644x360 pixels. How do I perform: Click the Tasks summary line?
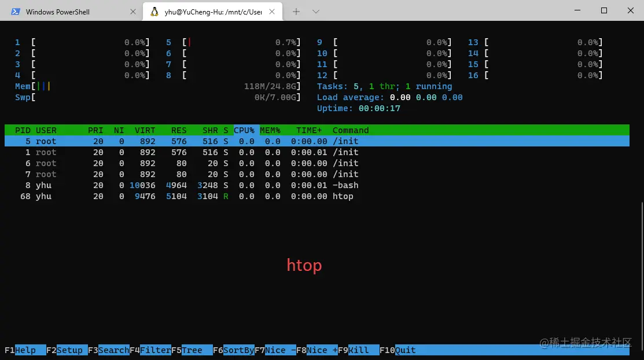click(x=384, y=86)
